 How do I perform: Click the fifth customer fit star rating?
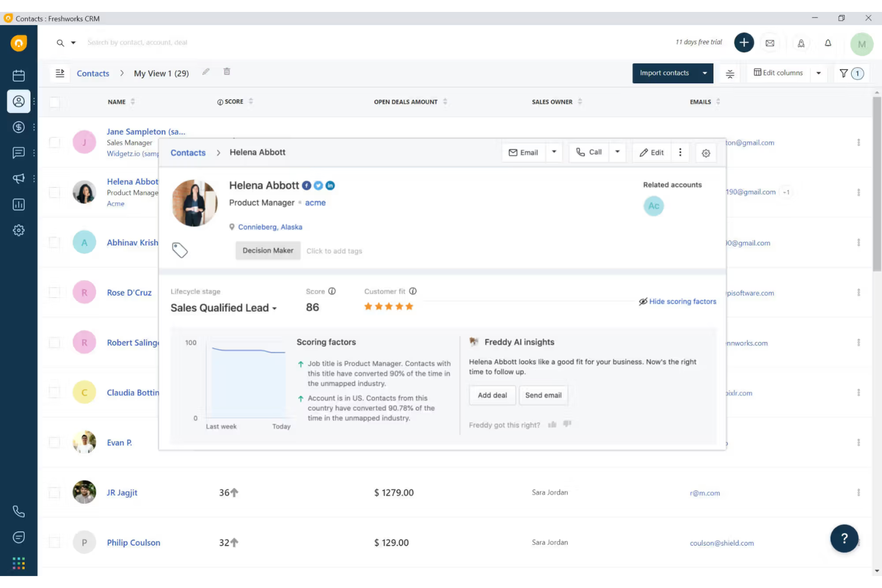[x=409, y=306]
